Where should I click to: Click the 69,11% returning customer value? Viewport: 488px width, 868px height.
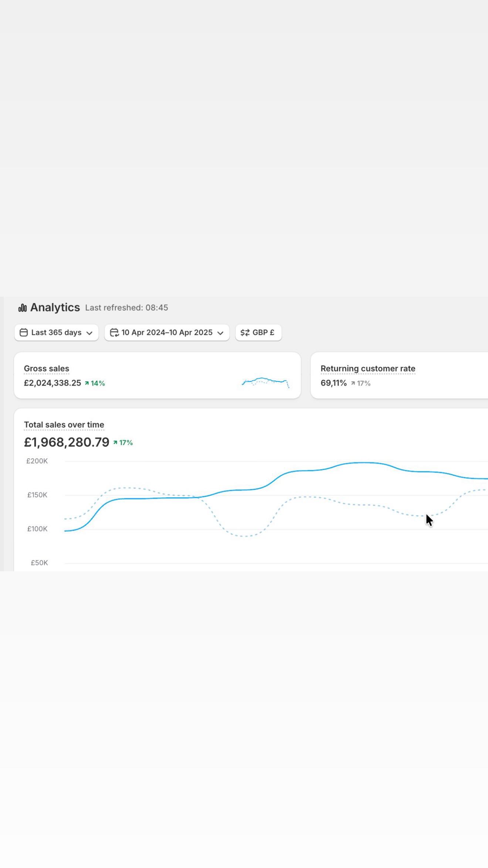coord(334,383)
